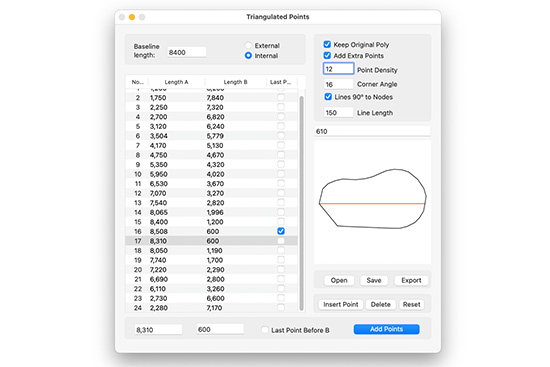Image resolution: width=550 pixels, height=367 pixels.
Task: Click the Save button
Action: click(374, 280)
